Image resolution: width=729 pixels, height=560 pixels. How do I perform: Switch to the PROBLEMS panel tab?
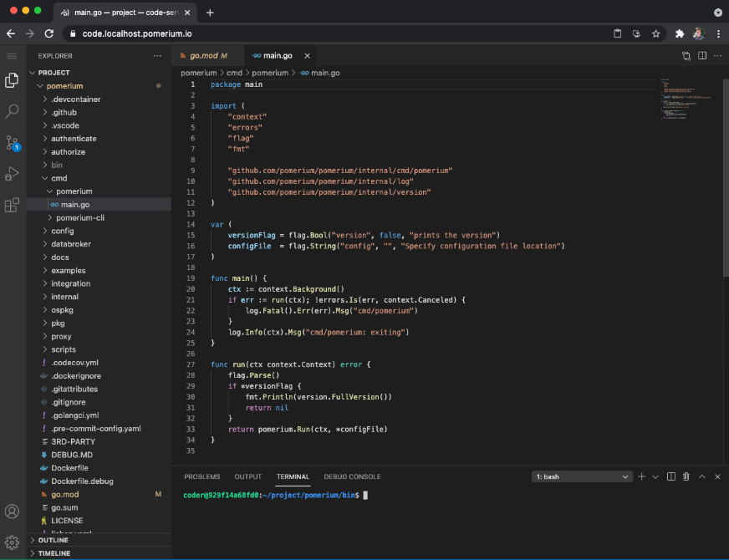coord(201,476)
